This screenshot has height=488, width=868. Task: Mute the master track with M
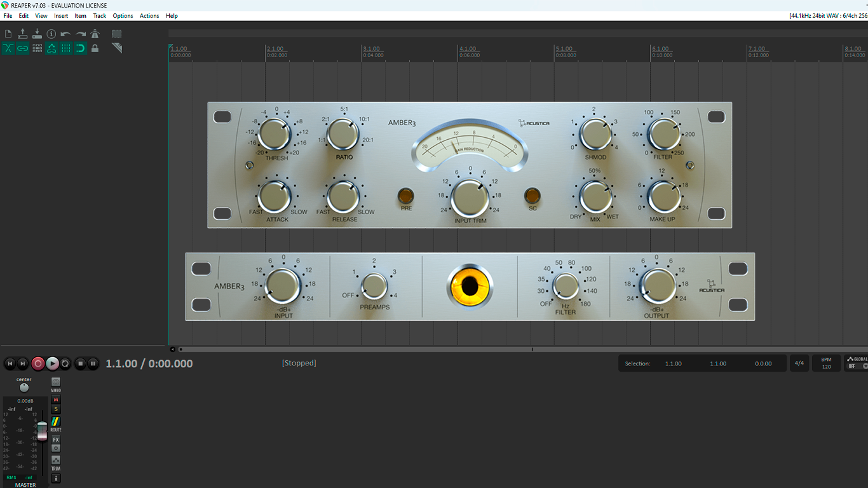(56, 400)
